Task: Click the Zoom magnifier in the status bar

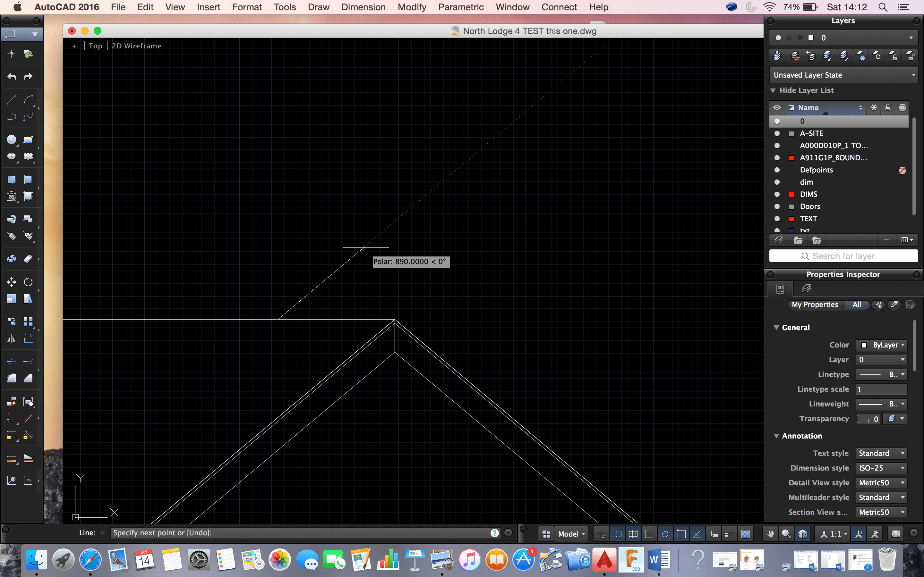Action: pyautogui.click(x=786, y=533)
